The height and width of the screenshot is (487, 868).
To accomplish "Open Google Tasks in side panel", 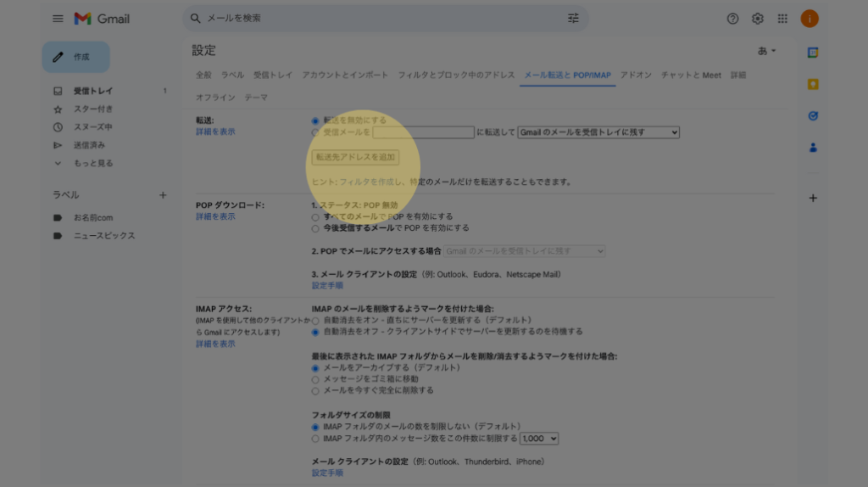I will tap(813, 115).
